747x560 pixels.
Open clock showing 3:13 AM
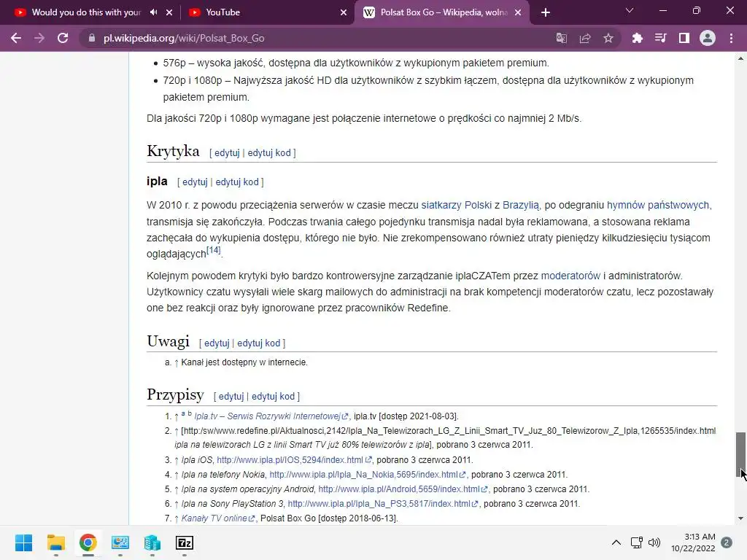(x=693, y=542)
